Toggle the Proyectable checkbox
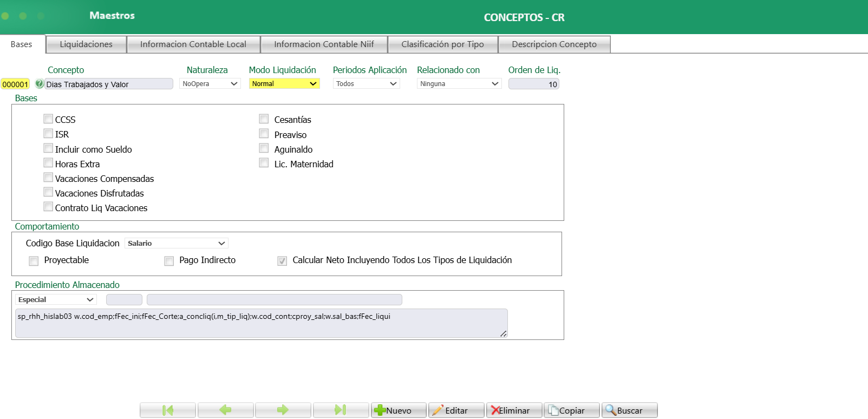This screenshot has width=868, height=419. 34,261
